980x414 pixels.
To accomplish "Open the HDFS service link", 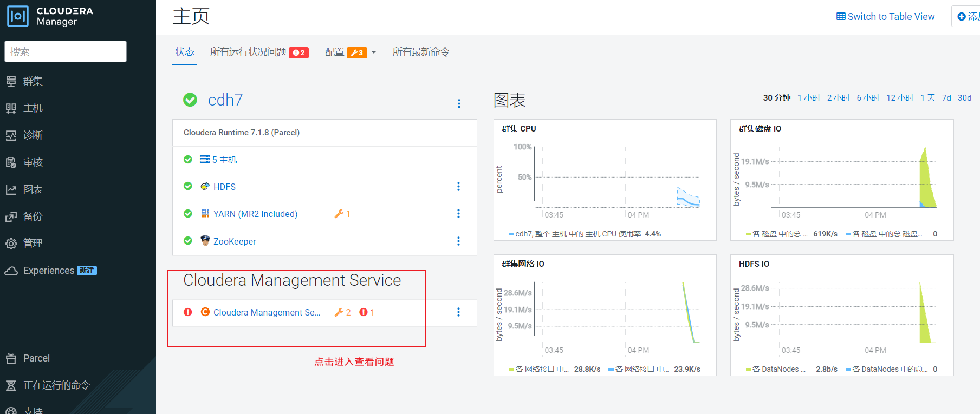I will click(x=224, y=187).
